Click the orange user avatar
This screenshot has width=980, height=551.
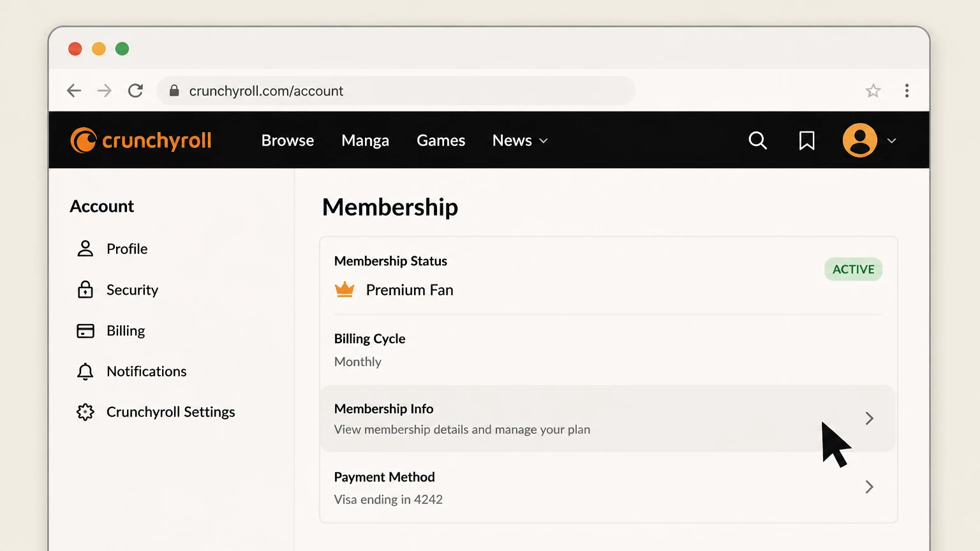(x=859, y=140)
